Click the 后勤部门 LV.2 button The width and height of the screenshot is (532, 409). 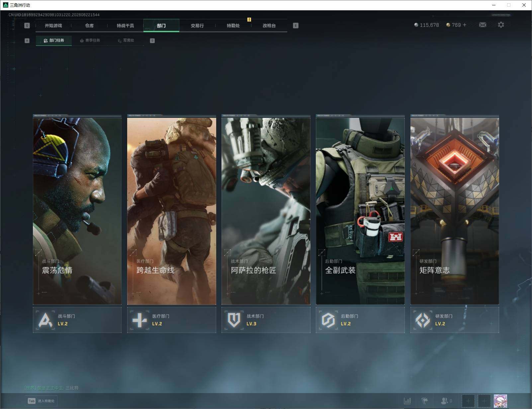[x=360, y=320]
